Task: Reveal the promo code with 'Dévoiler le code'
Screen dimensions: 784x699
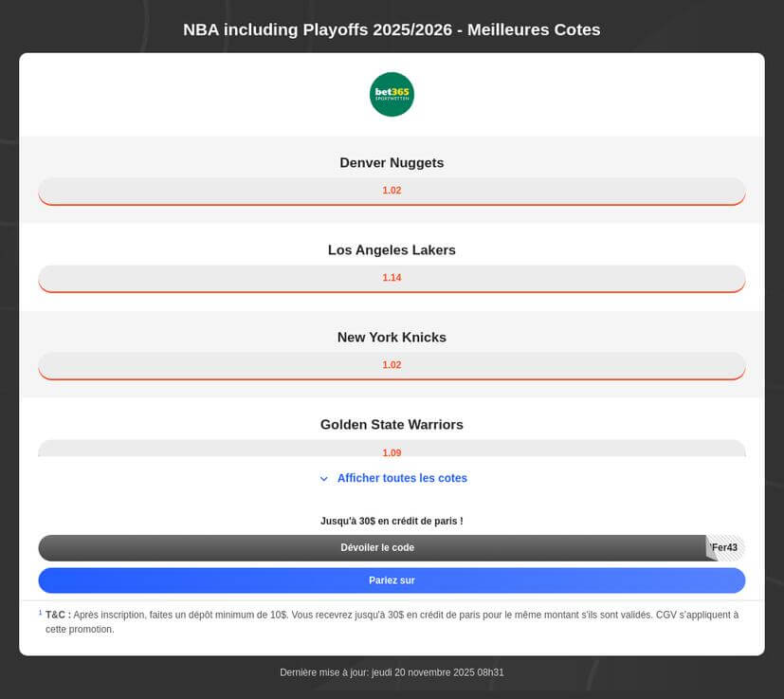Action: pos(379,547)
